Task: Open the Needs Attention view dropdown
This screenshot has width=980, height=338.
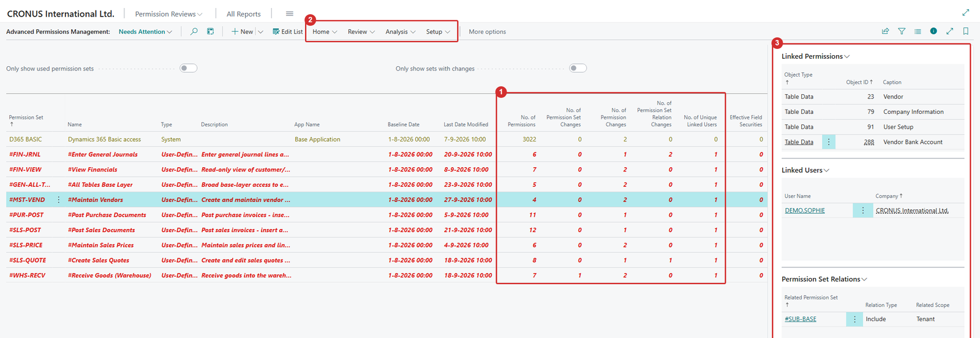Action: pyautogui.click(x=145, y=32)
